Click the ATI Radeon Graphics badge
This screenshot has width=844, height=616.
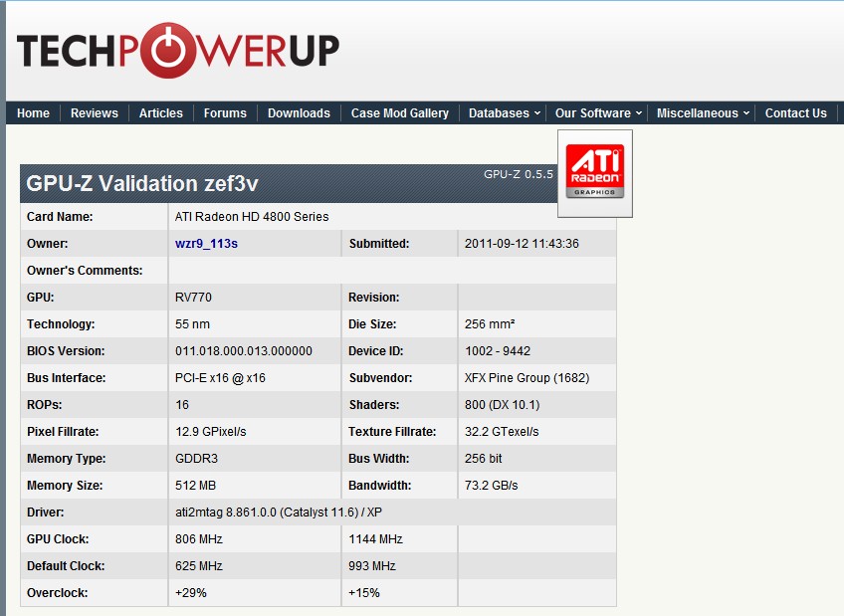click(x=595, y=173)
